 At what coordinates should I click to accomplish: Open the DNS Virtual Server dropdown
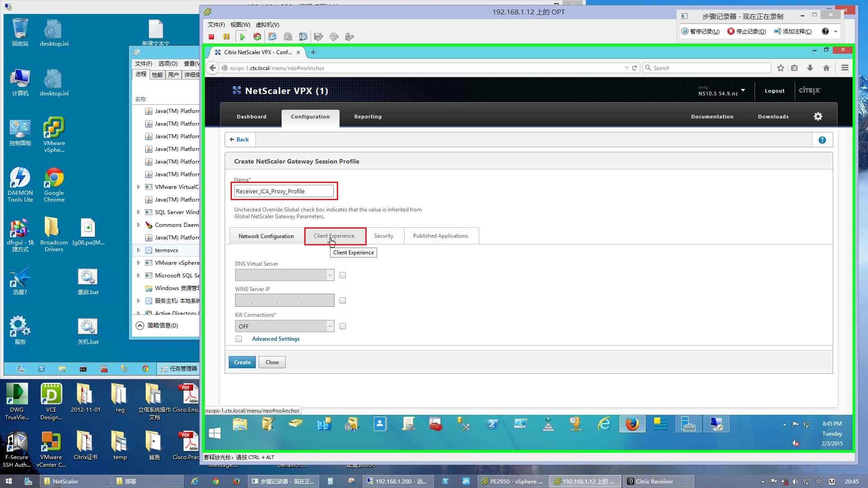[x=284, y=275]
